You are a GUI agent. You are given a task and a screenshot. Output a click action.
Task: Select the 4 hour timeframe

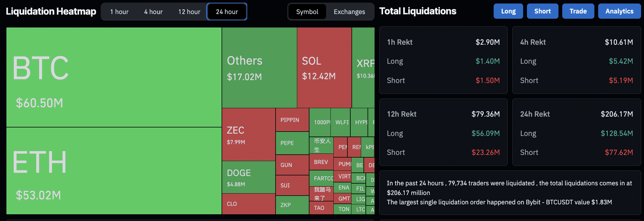click(x=153, y=12)
